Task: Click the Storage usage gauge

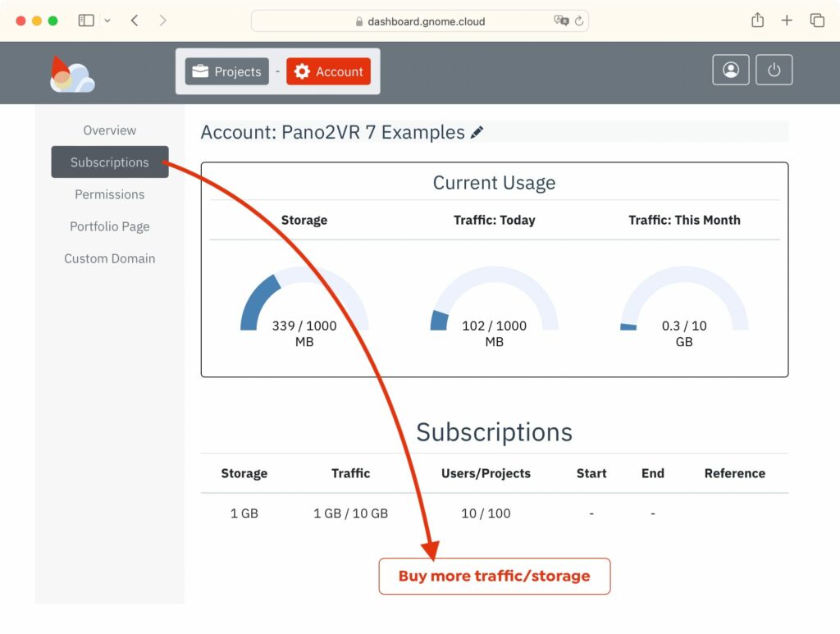Action: click(304, 299)
